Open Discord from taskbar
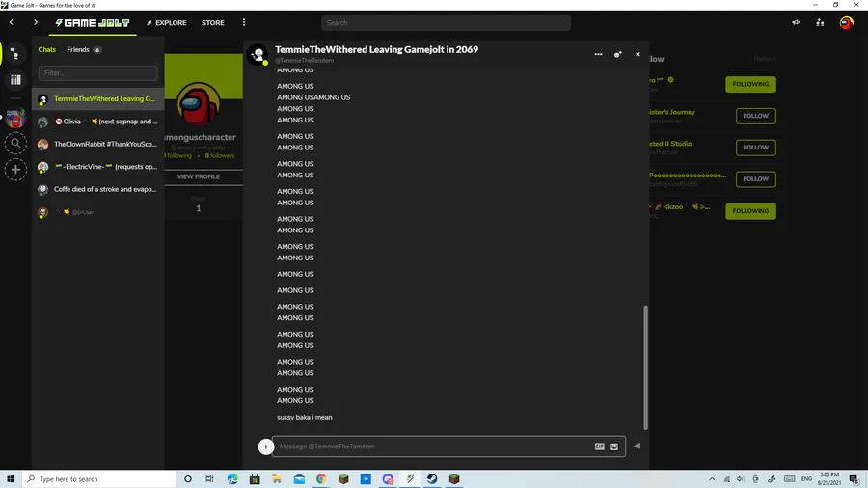 pos(388,479)
